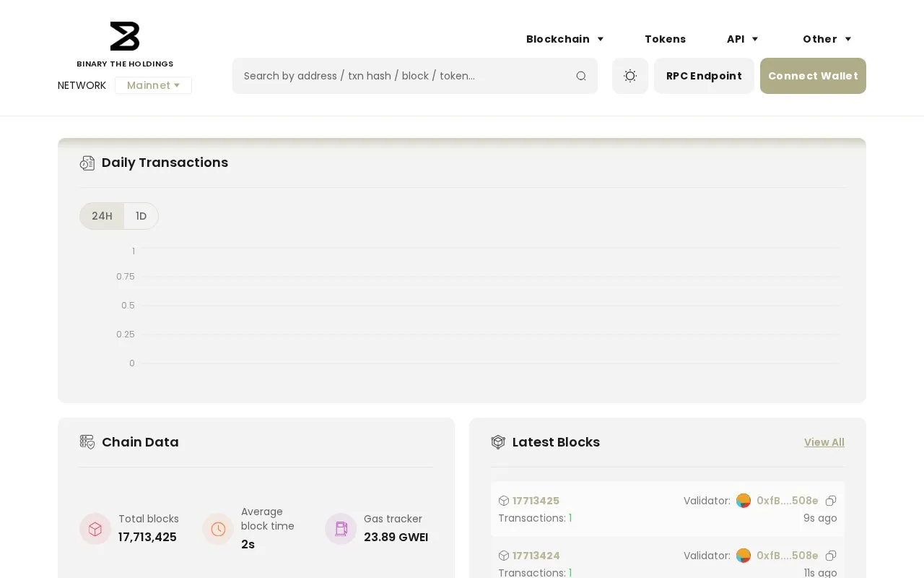Switch chart range to 1D
This screenshot has width=924, height=578.
(141, 216)
